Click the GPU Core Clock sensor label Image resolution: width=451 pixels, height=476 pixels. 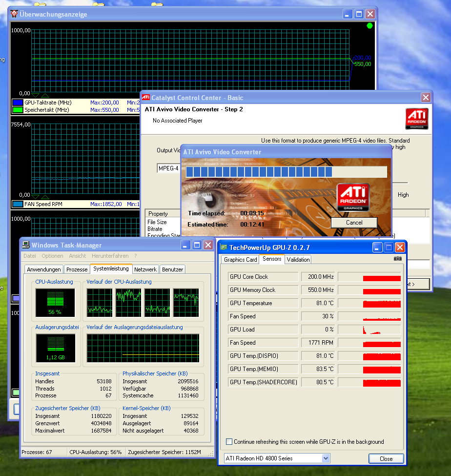[263, 276]
